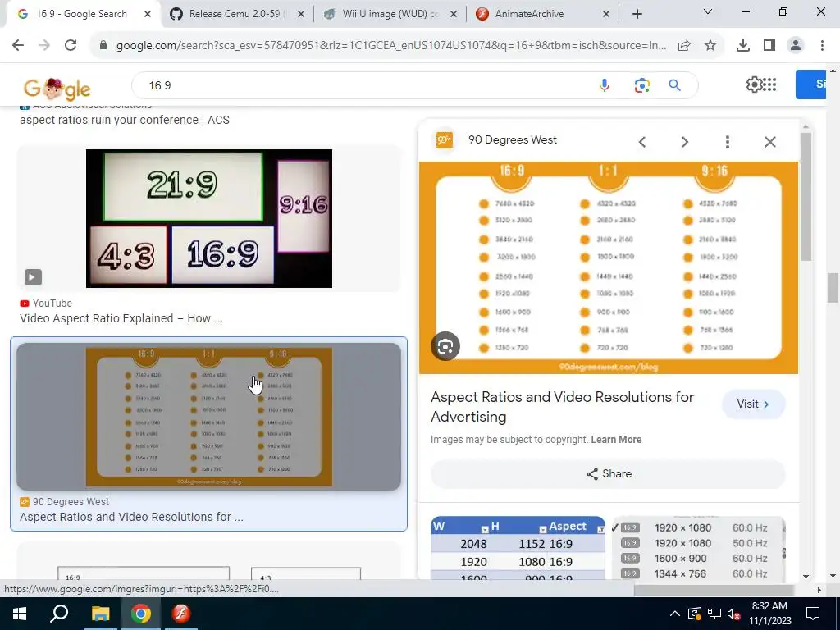Open File Explorer from taskbar
The height and width of the screenshot is (630, 840).
tap(100, 614)
